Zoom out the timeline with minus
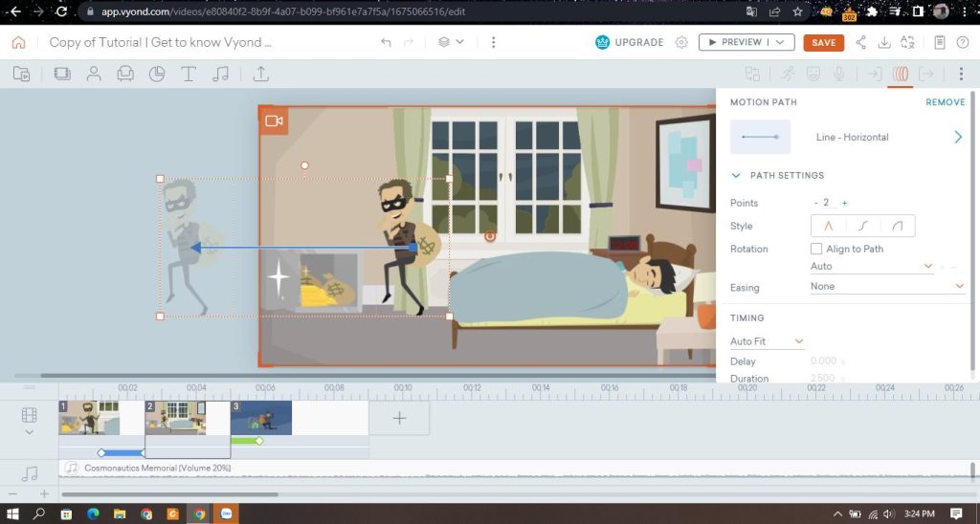Image resolution: width=980 pixels, height=524 pixels. (x=12, y=494)
